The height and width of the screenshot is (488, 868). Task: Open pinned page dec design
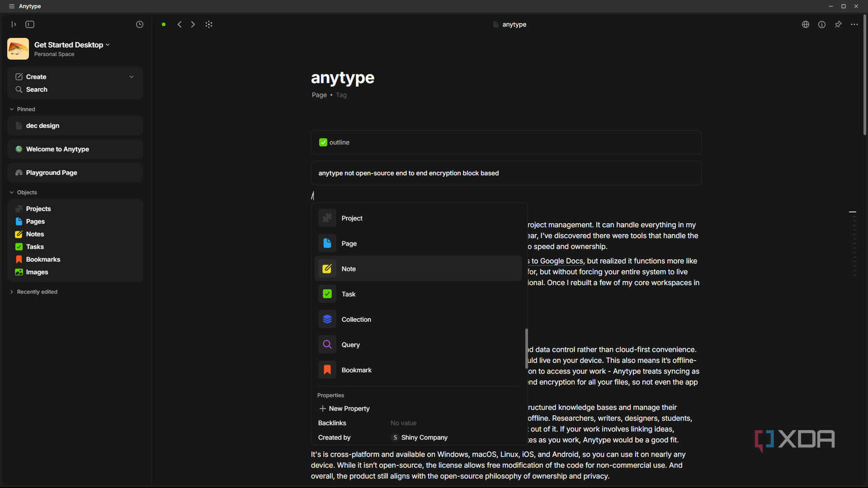75,126
